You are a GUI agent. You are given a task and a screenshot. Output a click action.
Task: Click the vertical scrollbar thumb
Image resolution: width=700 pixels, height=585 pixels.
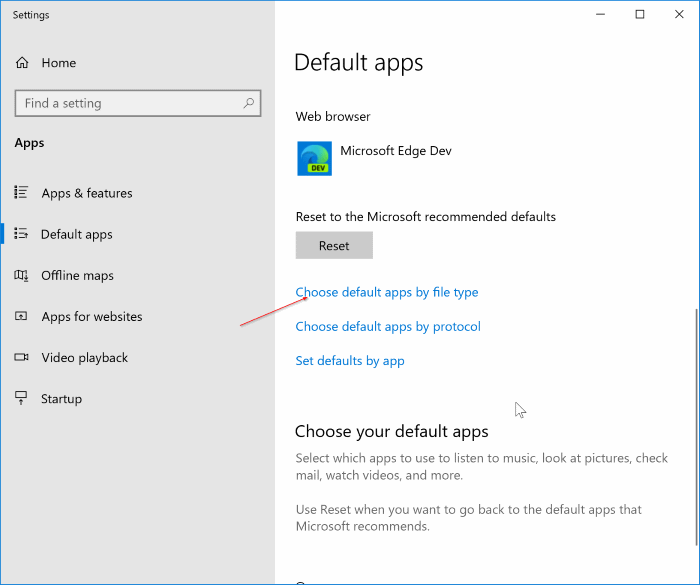696,426
